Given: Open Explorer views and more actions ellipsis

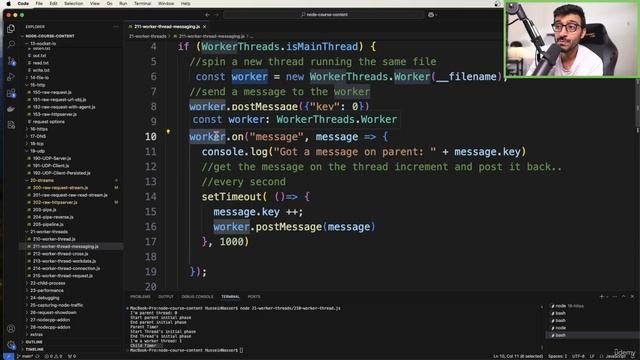Looking at the screenshot, I should tap(116, 27).
